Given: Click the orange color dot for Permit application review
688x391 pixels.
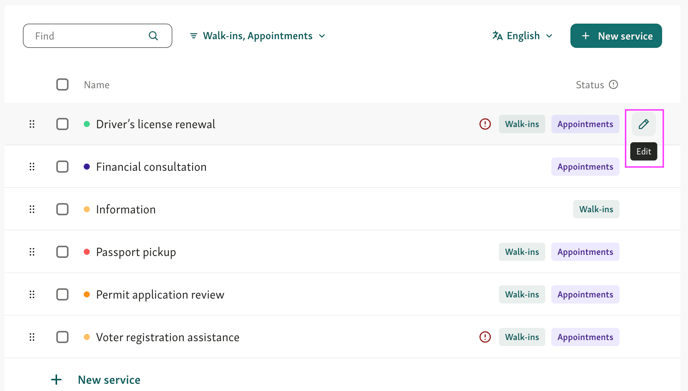Looking at the screenshot, I should click(87, 294).
